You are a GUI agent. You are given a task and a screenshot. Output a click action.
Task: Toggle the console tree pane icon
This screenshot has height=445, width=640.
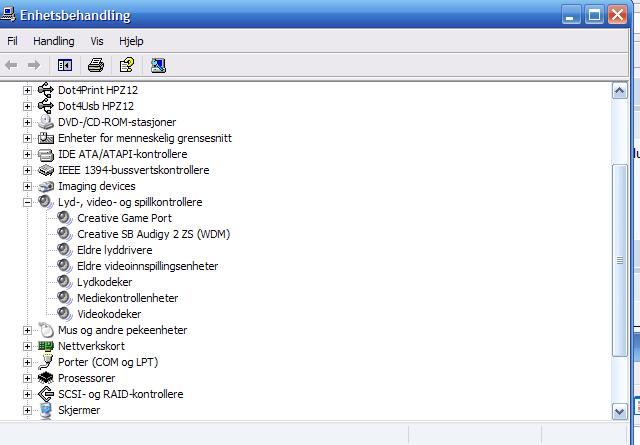click(64, 65)
